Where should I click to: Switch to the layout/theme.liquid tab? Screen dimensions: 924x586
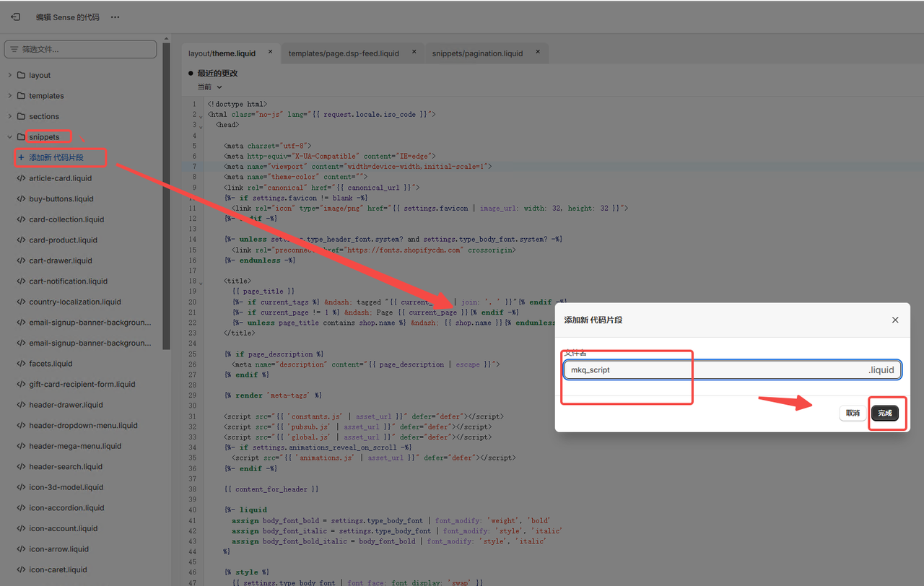click(222, 53)
